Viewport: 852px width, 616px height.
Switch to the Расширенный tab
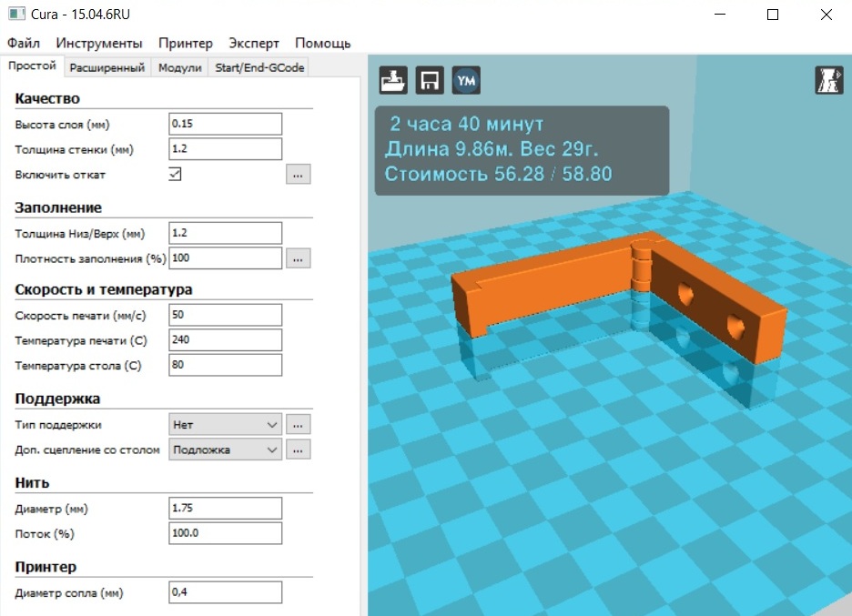pos(107,67)
